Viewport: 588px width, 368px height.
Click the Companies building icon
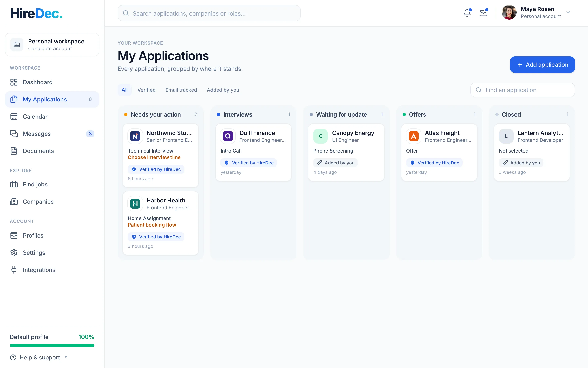(x=14, y=202)
